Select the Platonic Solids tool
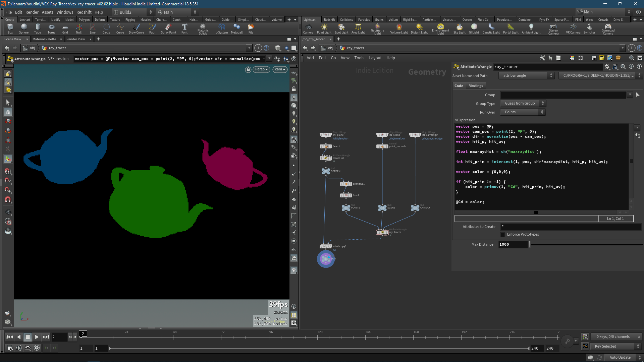 (x=203, y=29)
